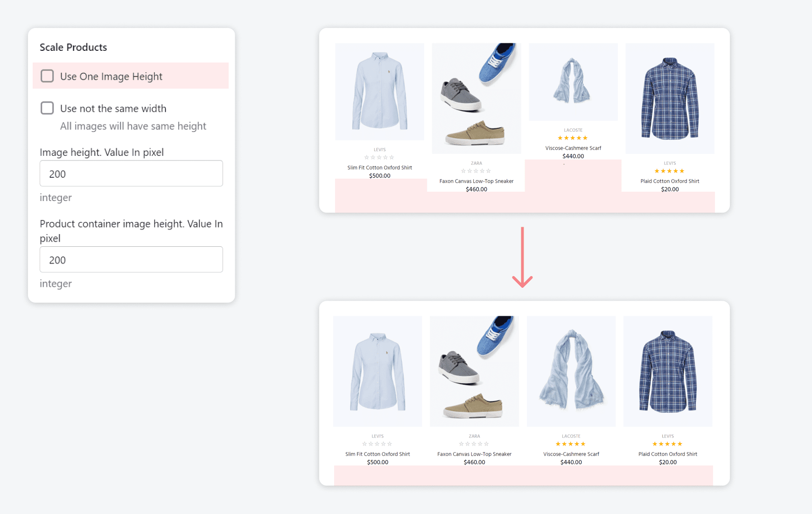Select the sneakers image in bottom preview
The width and height of the screenshot is (812, 514).
(x=474, y=371)
